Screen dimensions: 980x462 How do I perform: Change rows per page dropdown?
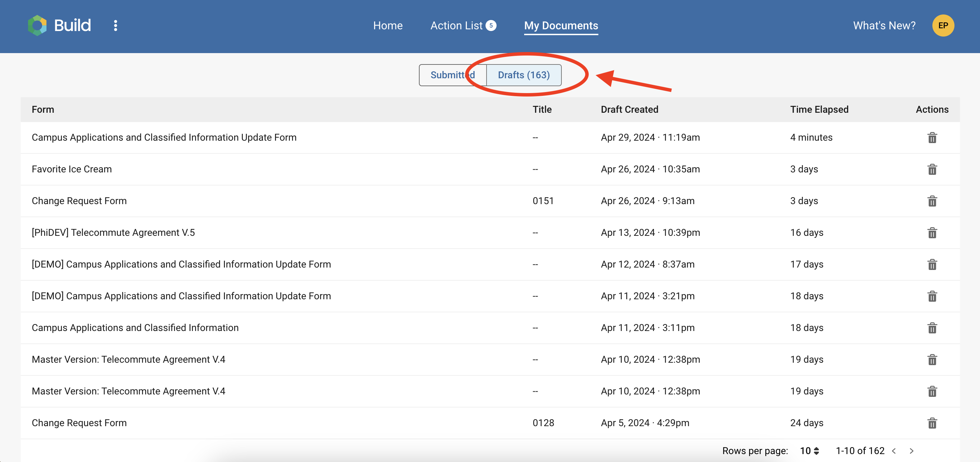pyautogui.click(x=810, y=451)
